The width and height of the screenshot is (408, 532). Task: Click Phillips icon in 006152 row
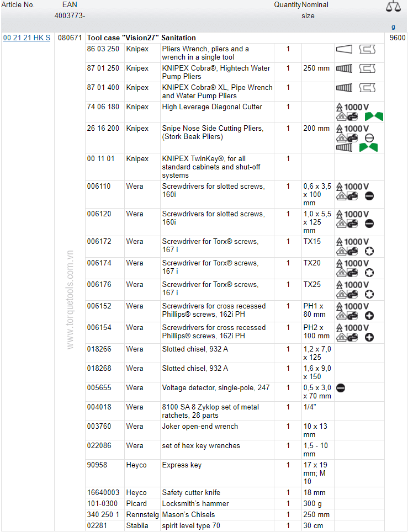(369, 316)
